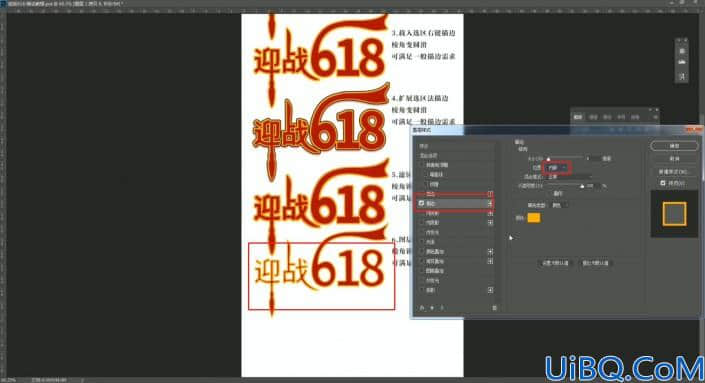Enable the Inner Glow checkbox

tap(422, 232)
